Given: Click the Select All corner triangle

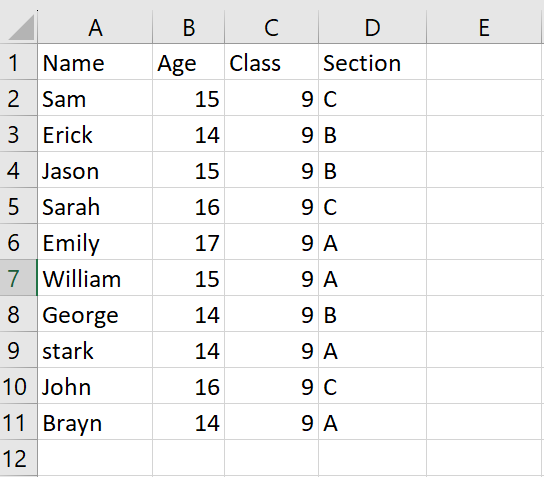Looking at the screenshot, I should coord(21,27).
